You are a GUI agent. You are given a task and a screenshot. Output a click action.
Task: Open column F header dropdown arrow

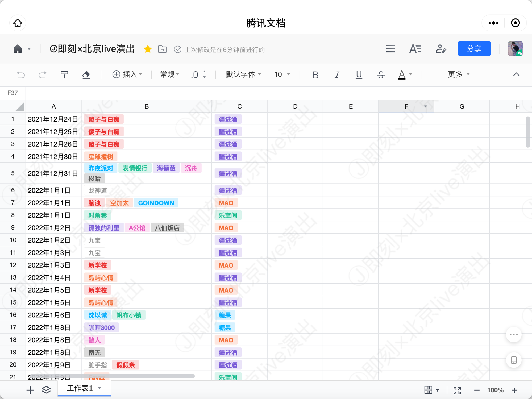pos(425,106)
